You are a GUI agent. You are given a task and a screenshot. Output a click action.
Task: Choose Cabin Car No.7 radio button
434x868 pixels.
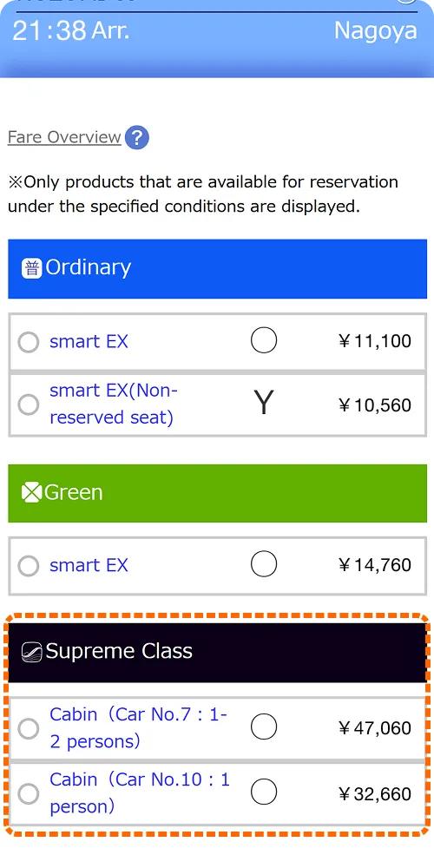[x=29, y=728]
